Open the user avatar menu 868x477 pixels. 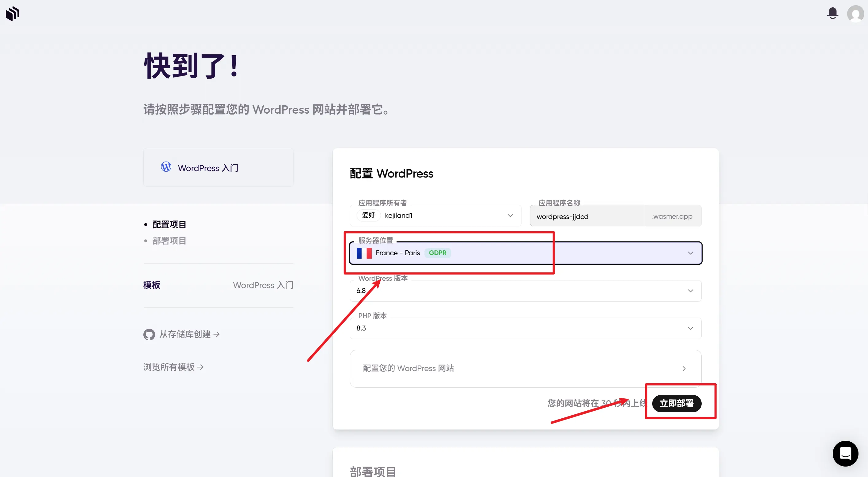(855, 14)
